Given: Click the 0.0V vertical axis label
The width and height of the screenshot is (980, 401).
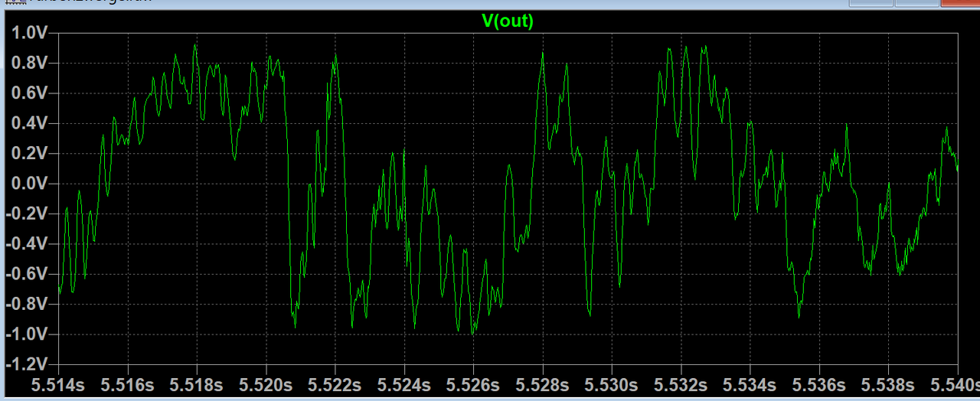Looking at the screenshot, I should [x=29, y=184].
